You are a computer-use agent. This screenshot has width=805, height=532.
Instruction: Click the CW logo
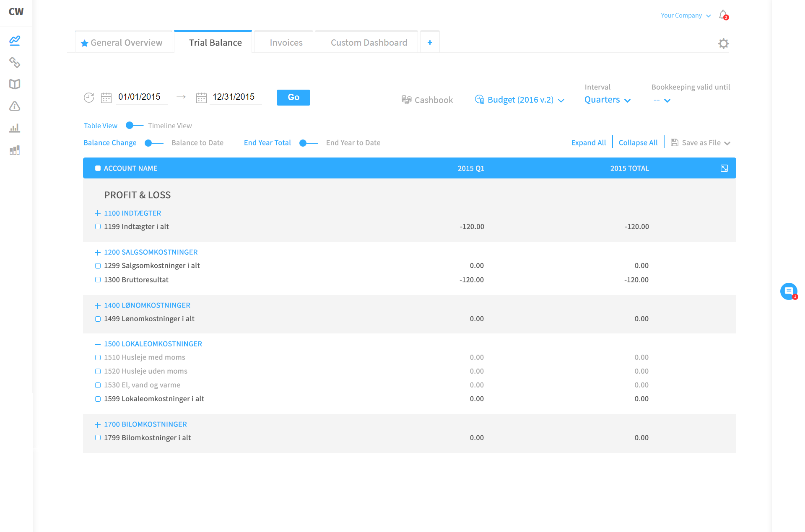click(16, 12)
